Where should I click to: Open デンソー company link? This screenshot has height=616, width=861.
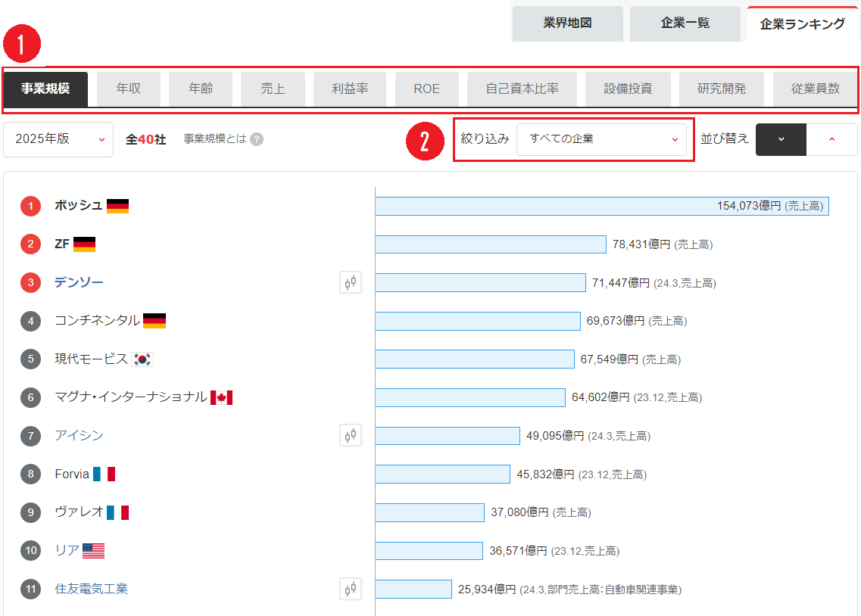click(x=79, y=282)
